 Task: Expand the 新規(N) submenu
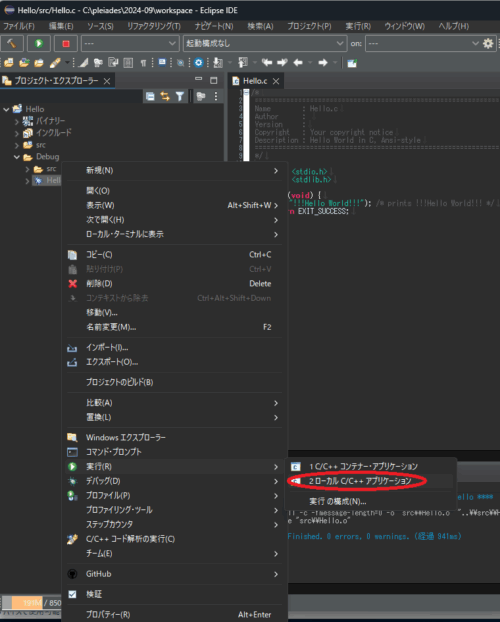click(175, 171)
